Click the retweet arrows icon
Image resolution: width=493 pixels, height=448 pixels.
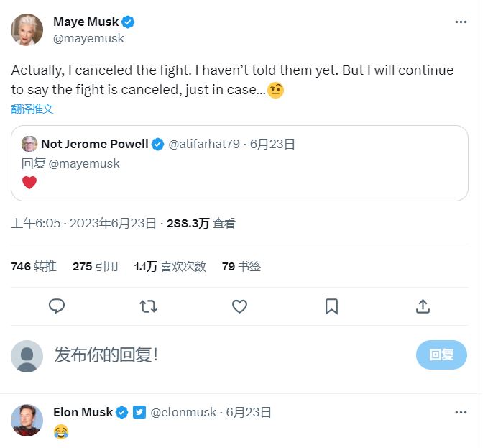point(148,306)
